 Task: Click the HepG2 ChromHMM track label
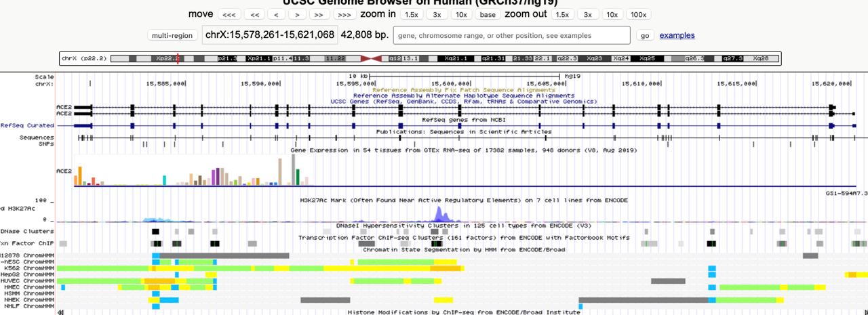(27, 274)
